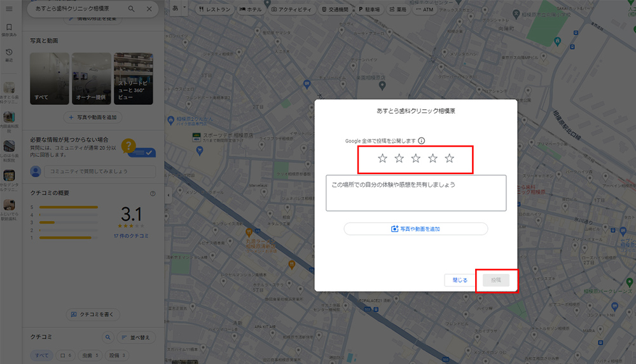This screenshot has height=364, width=636.
Task: Open 保存済み bookmark in sidebar
Action: pos(10,31)
